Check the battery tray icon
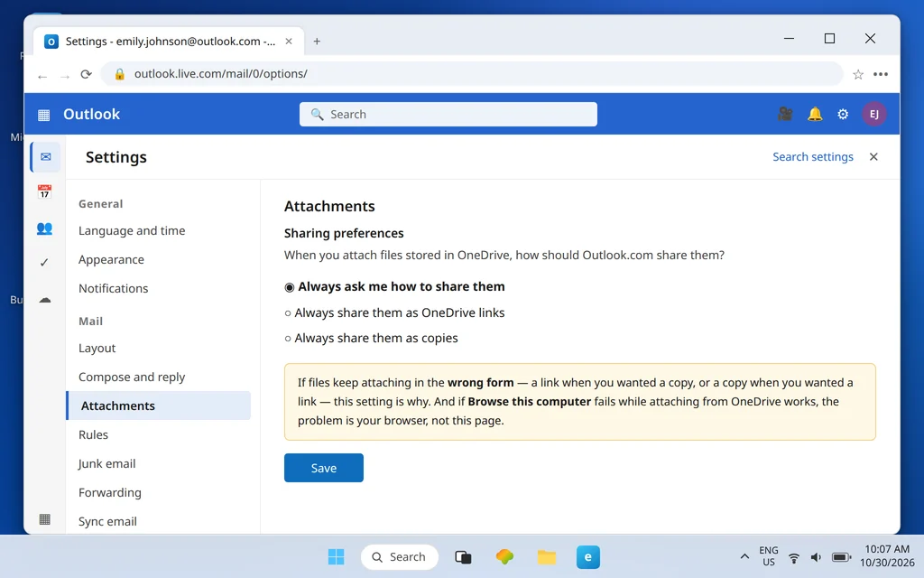The image size is (924, 578). pos(841,557)
